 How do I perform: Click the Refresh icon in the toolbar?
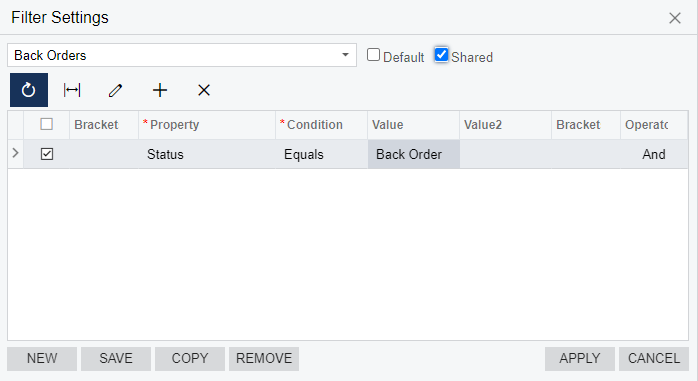click(x=29, y=90)
